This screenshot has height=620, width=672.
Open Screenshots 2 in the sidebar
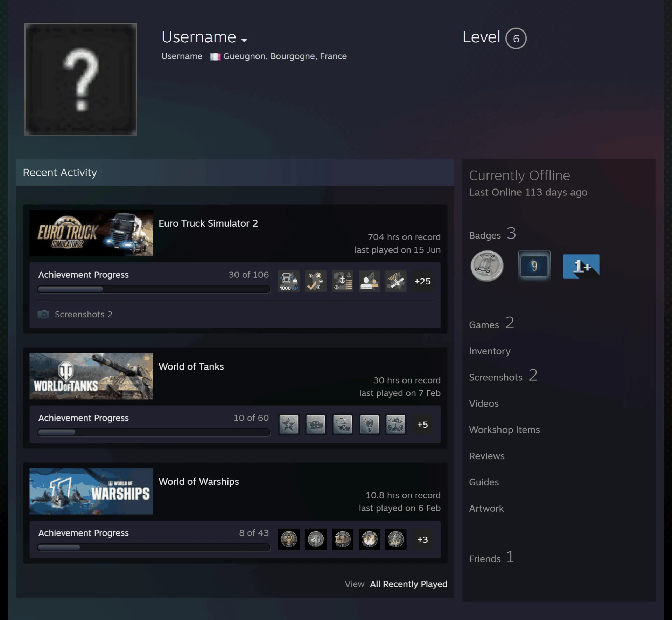(503, 376)
